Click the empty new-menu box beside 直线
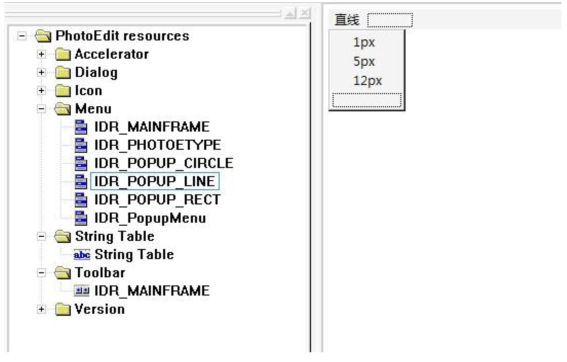 [390, 20]
